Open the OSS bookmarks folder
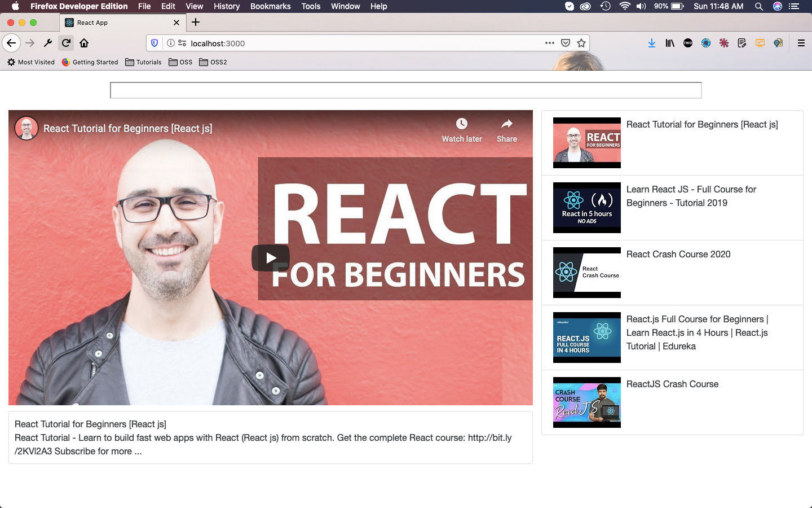The image size is (812, 508). (x=180, y=62)
